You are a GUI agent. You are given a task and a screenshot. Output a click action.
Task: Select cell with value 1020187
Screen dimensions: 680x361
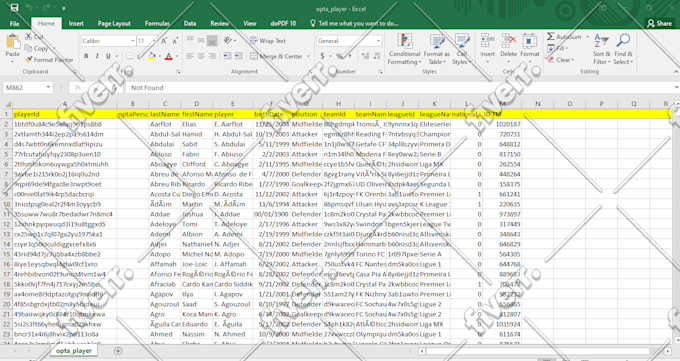click(x=502, y=124)
